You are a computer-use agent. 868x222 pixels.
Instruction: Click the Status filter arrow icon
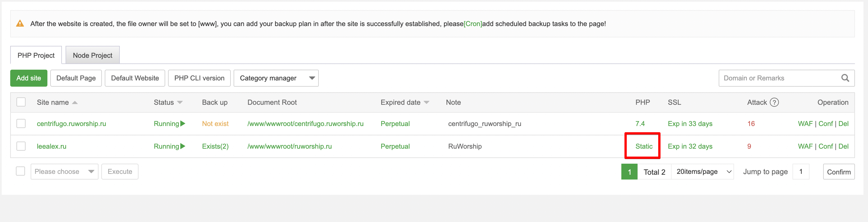(180, 103)
